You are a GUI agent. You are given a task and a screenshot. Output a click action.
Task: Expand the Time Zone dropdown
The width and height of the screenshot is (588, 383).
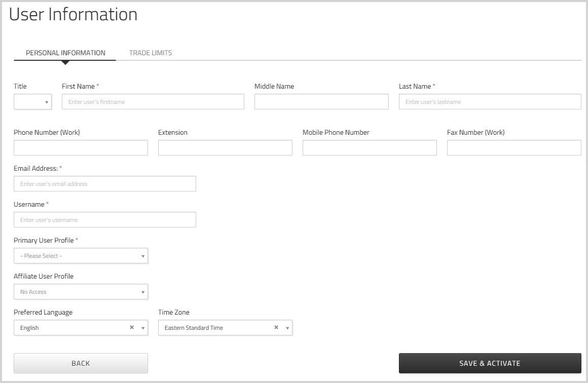click(287, 328)
